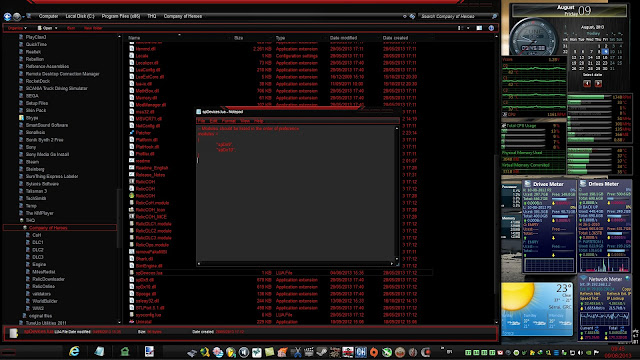This screenshot has height=360, width=640.
Task: Select the RelicDownloader subfolder in the tree
Action: pos(49,279)
